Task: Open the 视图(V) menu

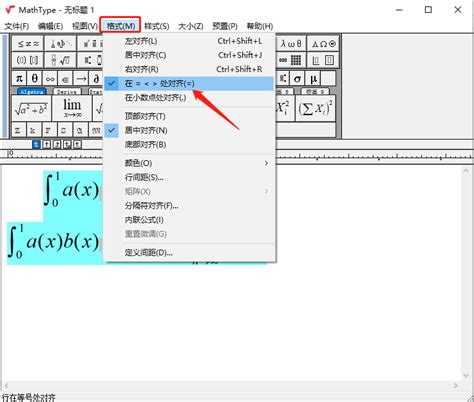Action: click(85, 26)
